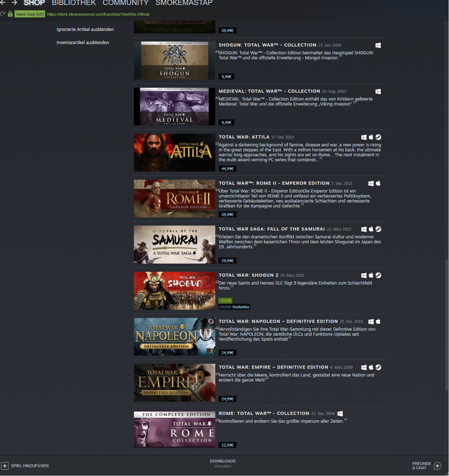Click Windows icon on Attila row
The image size is (449, 476).
pos(364,137)
